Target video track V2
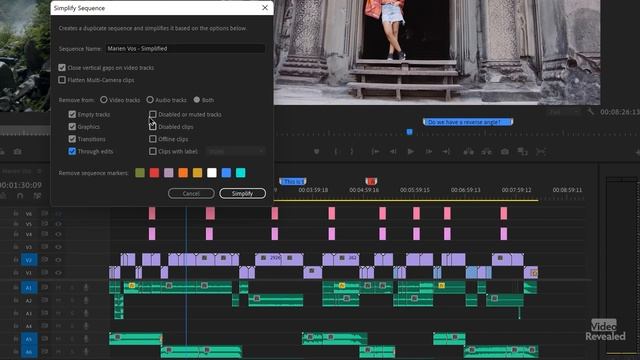This screenshot has height=360, width=640. coord(29,260)
